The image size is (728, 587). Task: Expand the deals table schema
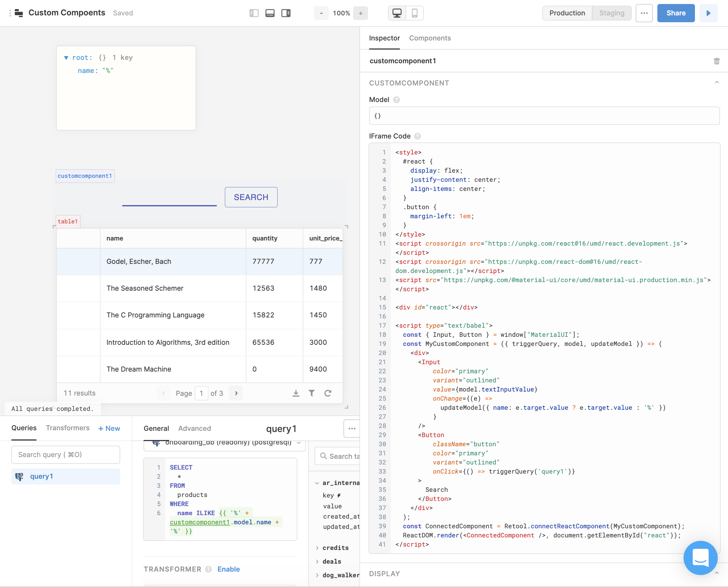tap(317, 562)
